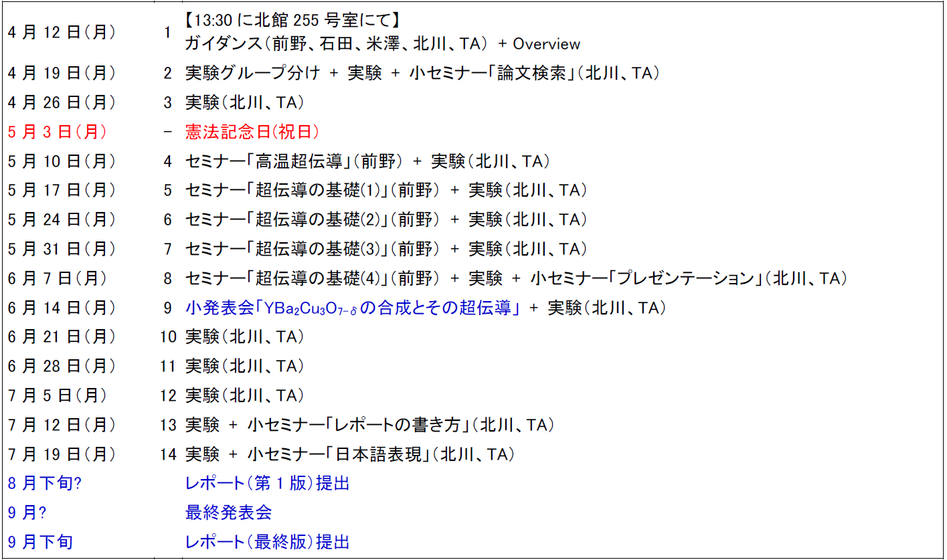Select セミナー「超伝導の基礎(4)」 entry
The height and width of the screenshot is (560, 947).
tap(517, 278)
